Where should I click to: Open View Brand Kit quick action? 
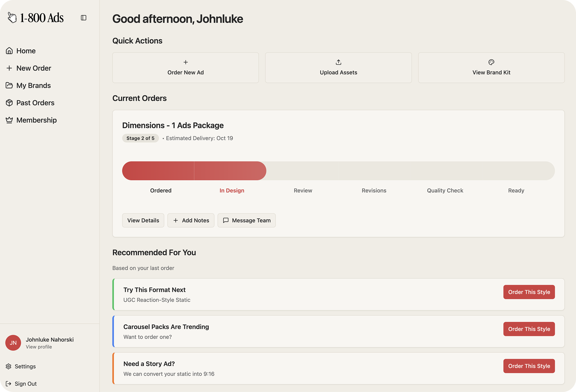491,68
